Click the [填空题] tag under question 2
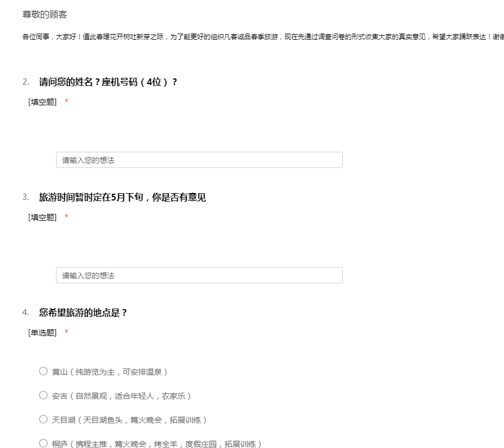Screen dimensions: 504x448 click(43, 102)
